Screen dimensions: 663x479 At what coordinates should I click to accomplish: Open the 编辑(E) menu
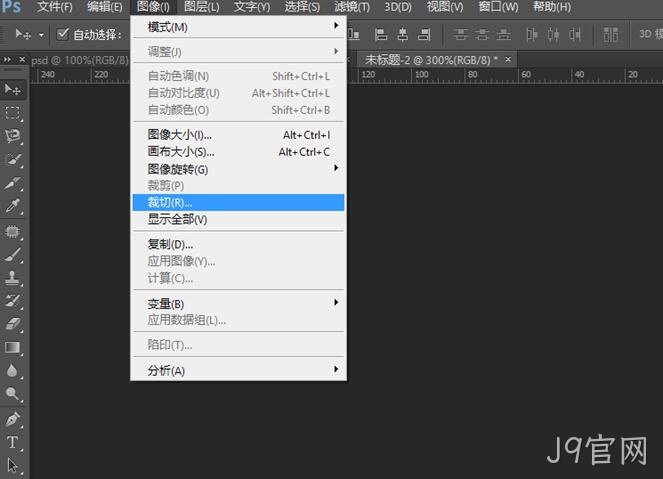click(x=104, y=7)
